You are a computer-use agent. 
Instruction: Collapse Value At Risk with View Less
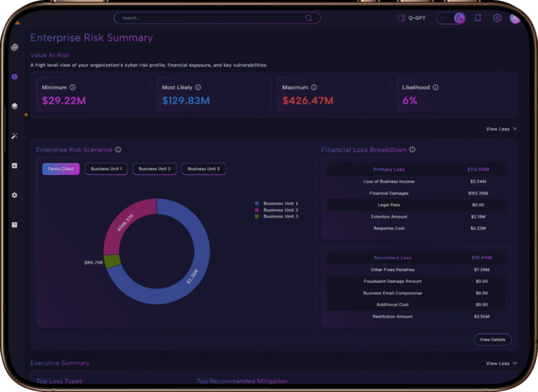(x=502, y=129)
